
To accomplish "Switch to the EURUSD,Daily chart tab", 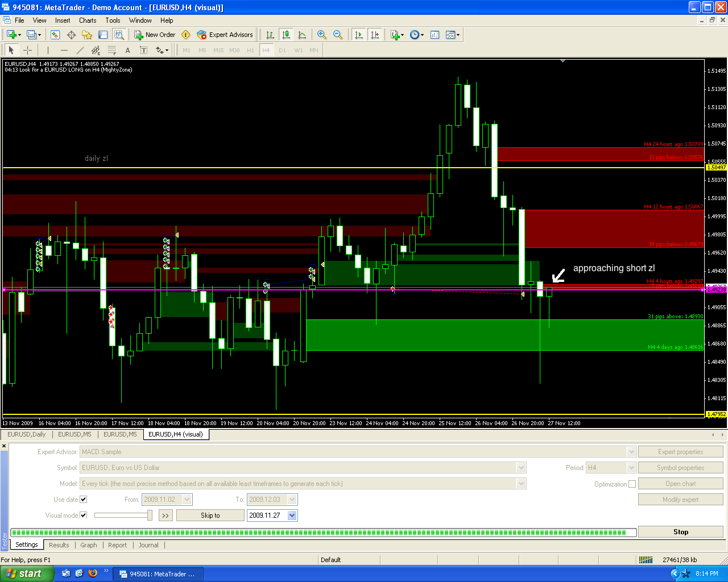I will 27,434.
